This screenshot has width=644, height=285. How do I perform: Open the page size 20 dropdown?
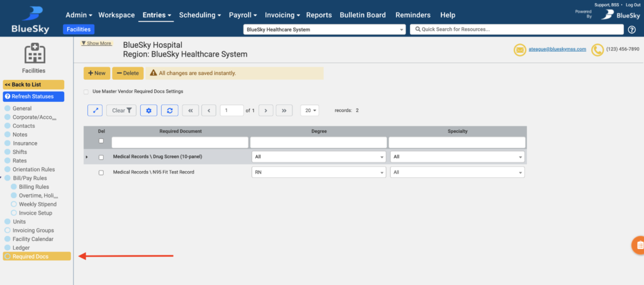click(x=309, y=110)
